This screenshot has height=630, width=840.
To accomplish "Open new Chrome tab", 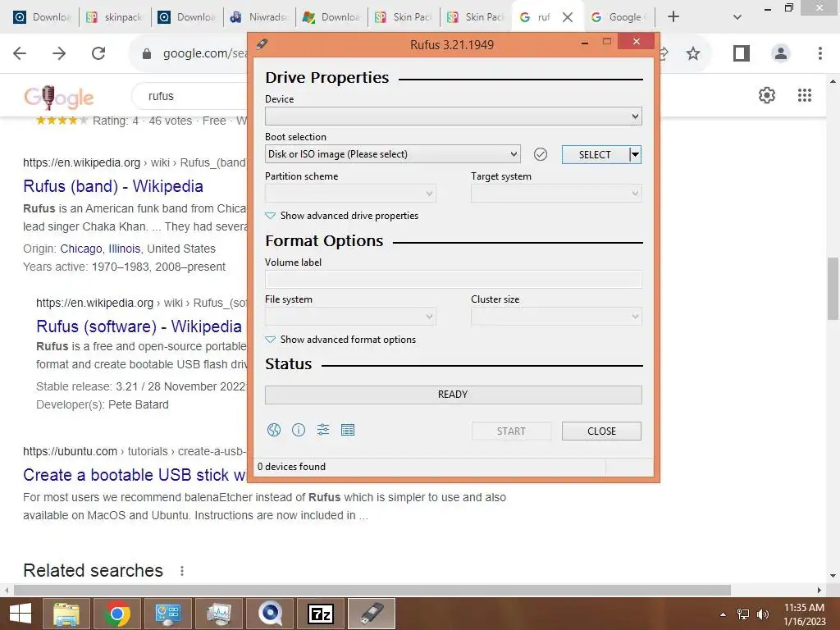I will point(673,16).
